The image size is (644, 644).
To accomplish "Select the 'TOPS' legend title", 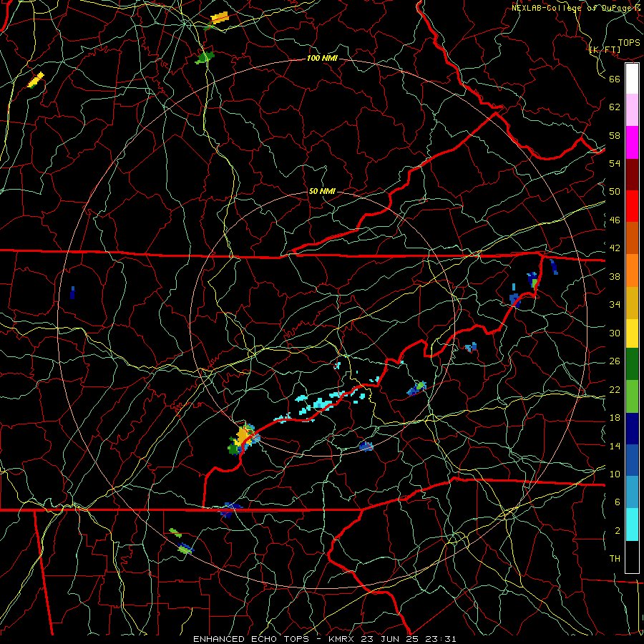I will 629,43.
